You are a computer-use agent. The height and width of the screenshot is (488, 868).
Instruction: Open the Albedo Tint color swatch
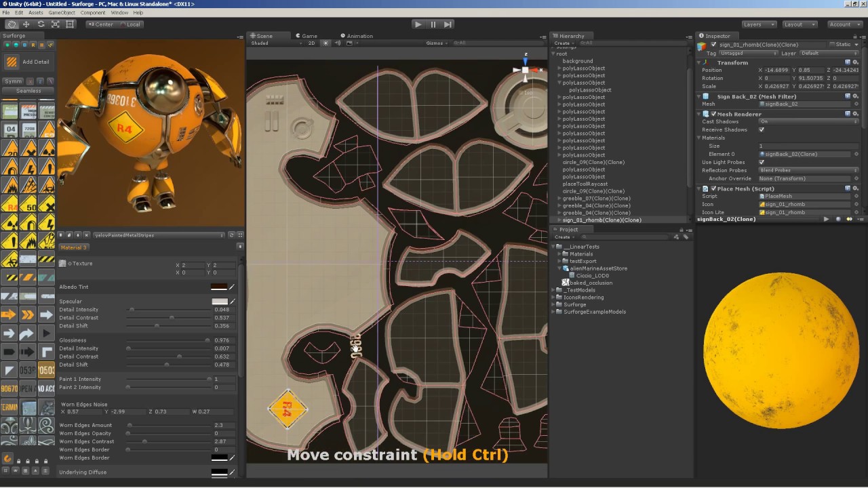[x=219, y=287]
